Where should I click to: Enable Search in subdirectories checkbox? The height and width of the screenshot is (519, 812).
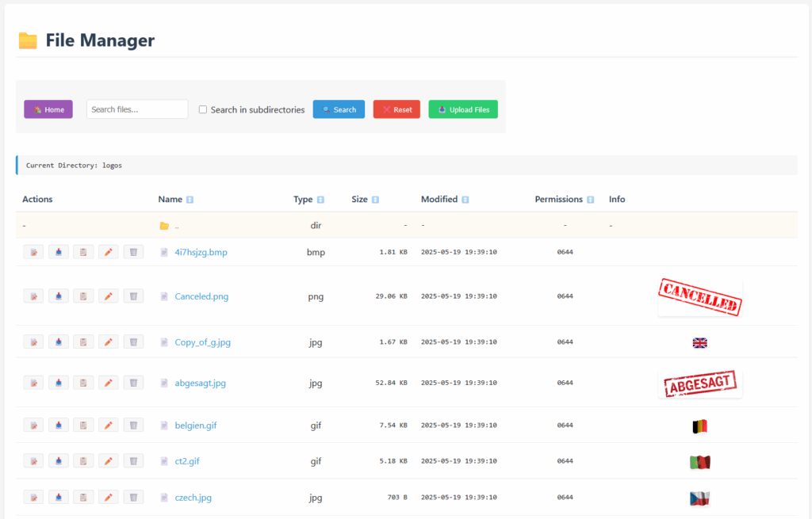(x=203, y=110)
